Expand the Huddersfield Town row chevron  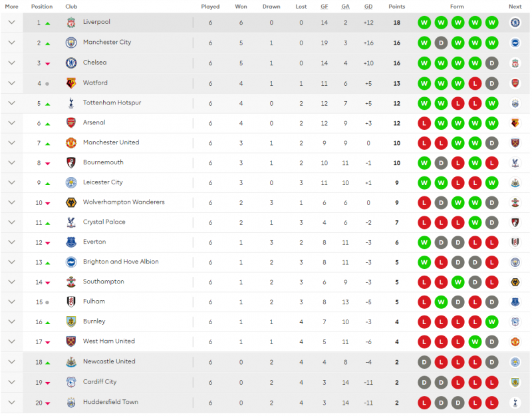point(11,403)
